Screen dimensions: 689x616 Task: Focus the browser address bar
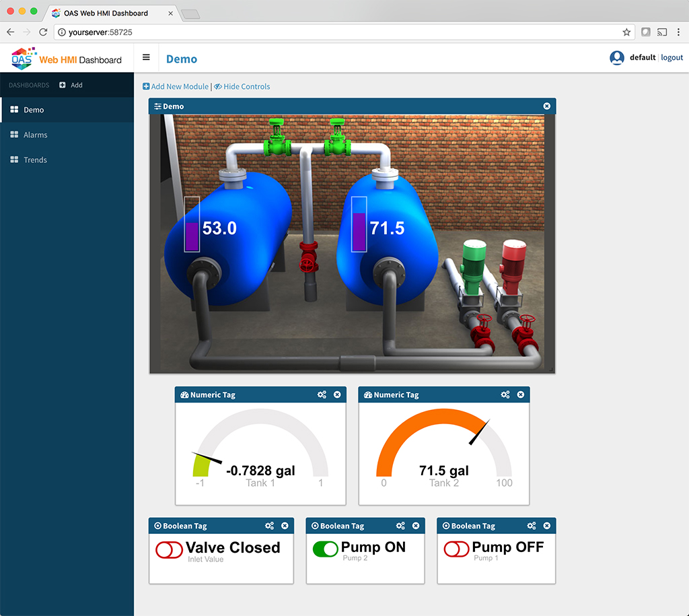336,32
